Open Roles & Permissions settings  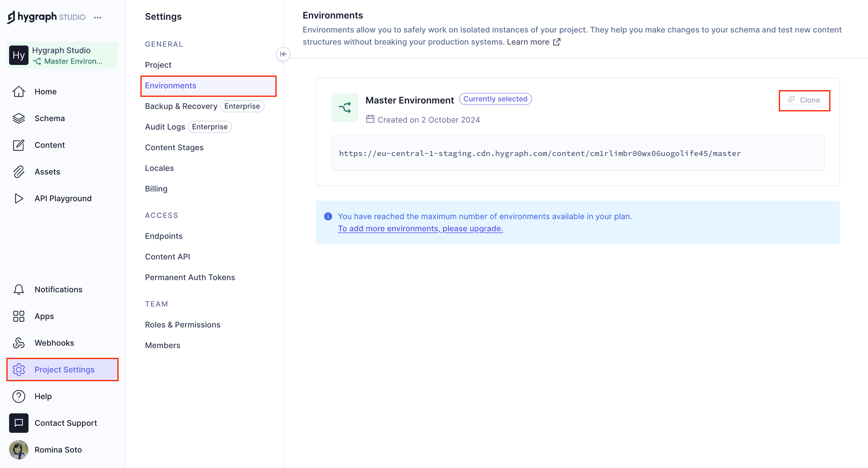click(183, 324)
